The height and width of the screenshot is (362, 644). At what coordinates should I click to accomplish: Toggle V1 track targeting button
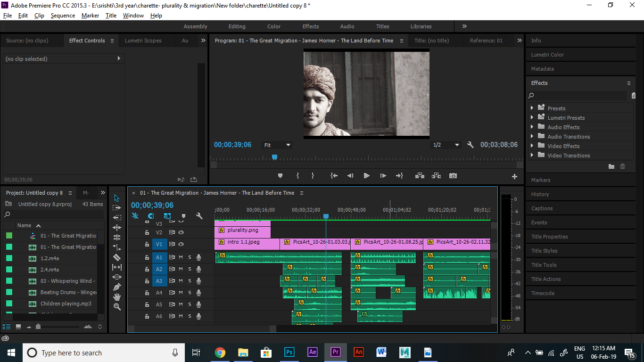click(x=159, y=244)
